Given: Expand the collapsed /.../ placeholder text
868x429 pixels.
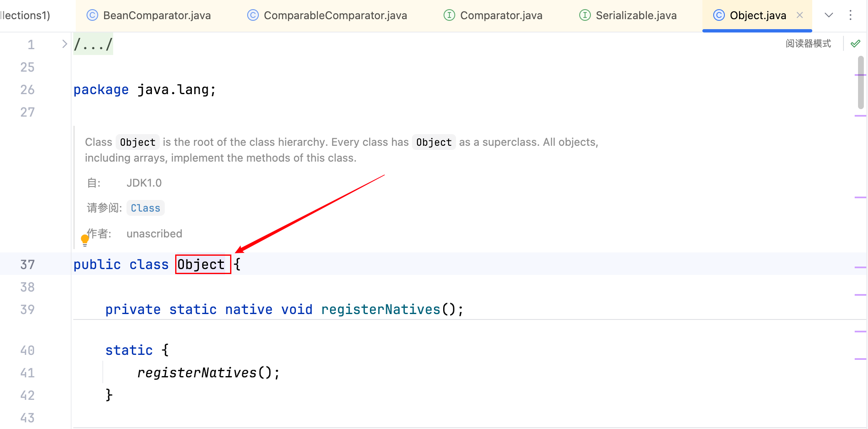Looking at the screenshot, I should [x=93, y=44].
